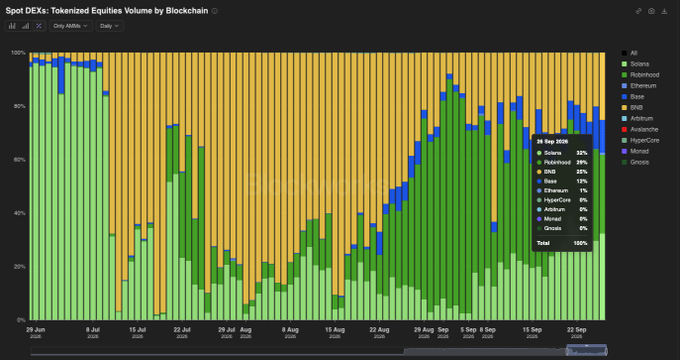Toggle the BNB series in legend

click(632, 108)
